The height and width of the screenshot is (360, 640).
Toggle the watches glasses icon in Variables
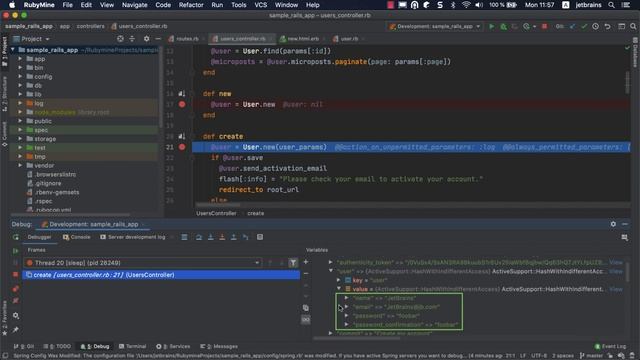306,320
